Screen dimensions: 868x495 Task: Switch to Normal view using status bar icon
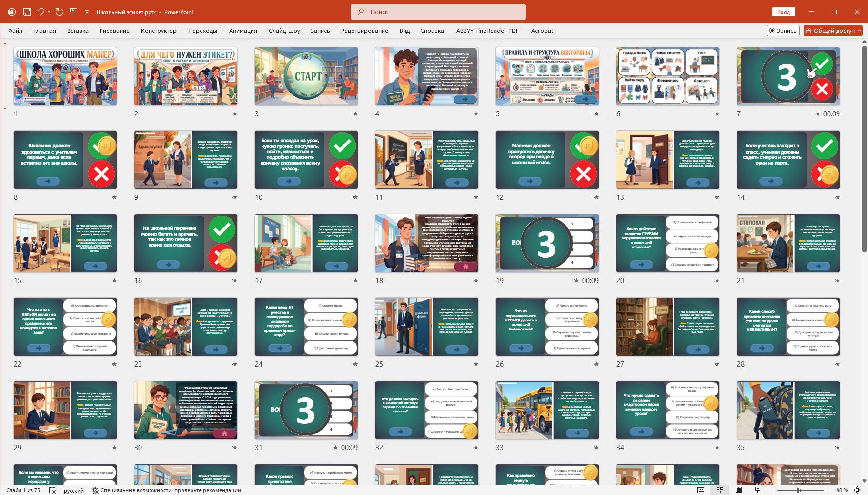(701, 490)
